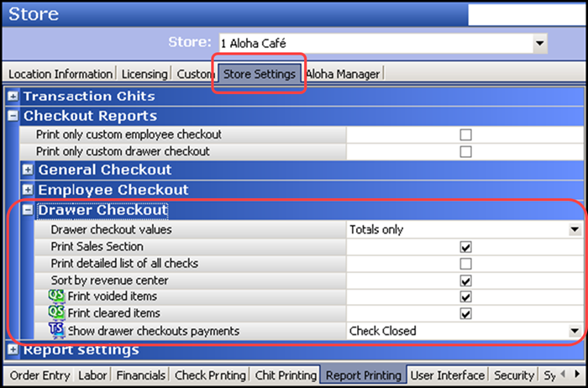Switch to the Licensing tab

(144, 74)
